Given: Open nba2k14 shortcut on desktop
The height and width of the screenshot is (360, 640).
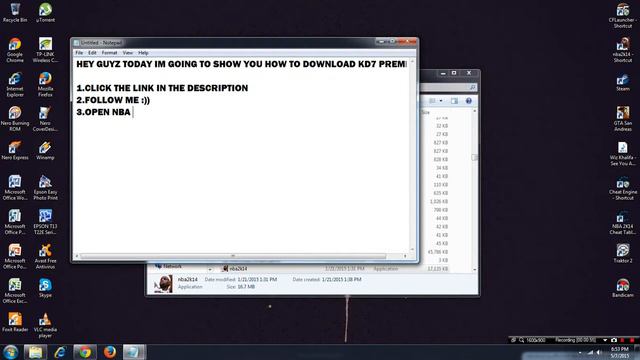Looking at the screenshot, I should point(623,50).
